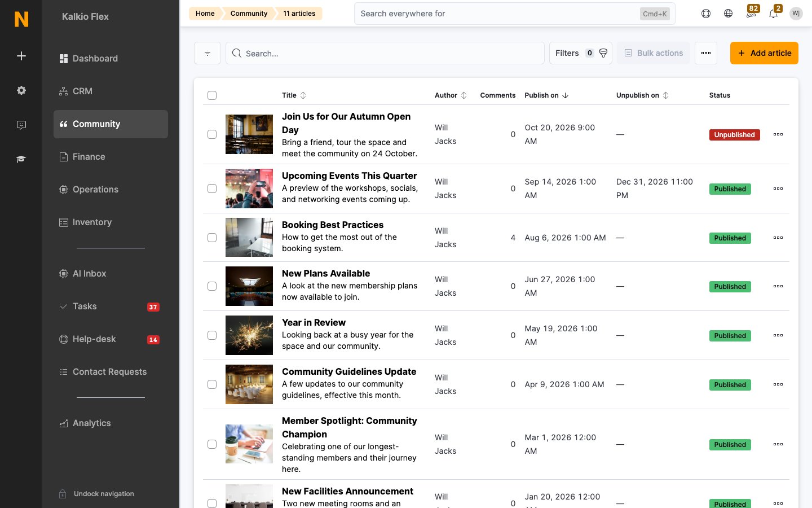
Task: Click Undock navigation
Action: [96, 494]
